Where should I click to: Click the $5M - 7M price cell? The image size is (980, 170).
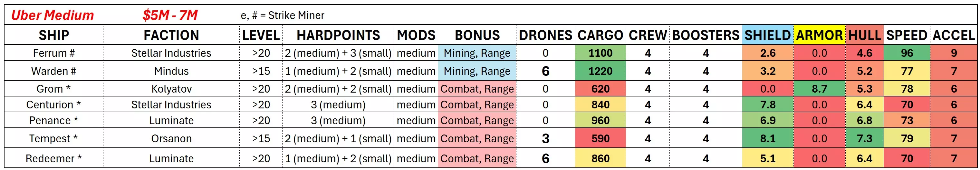(x=170, y=15)
